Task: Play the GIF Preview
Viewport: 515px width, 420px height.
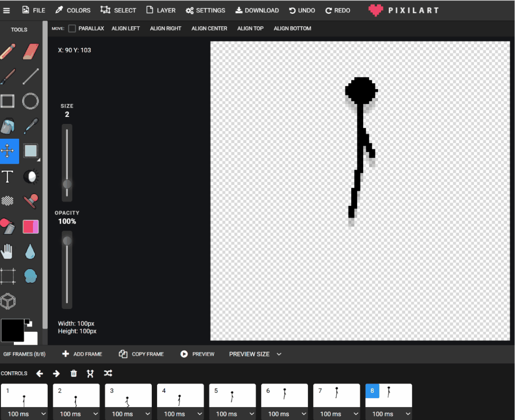Action: tap(198, 354)
